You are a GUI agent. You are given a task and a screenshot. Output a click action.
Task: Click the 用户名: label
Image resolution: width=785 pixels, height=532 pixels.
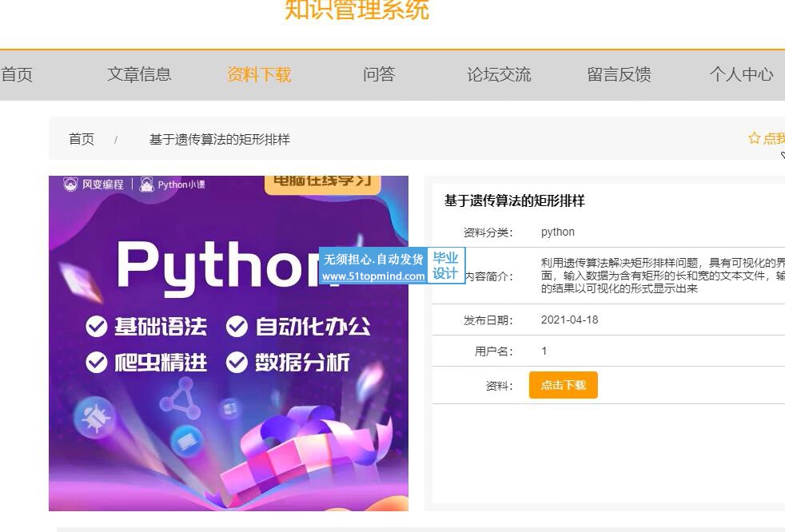pyautogui.click(x=494, y=351)
